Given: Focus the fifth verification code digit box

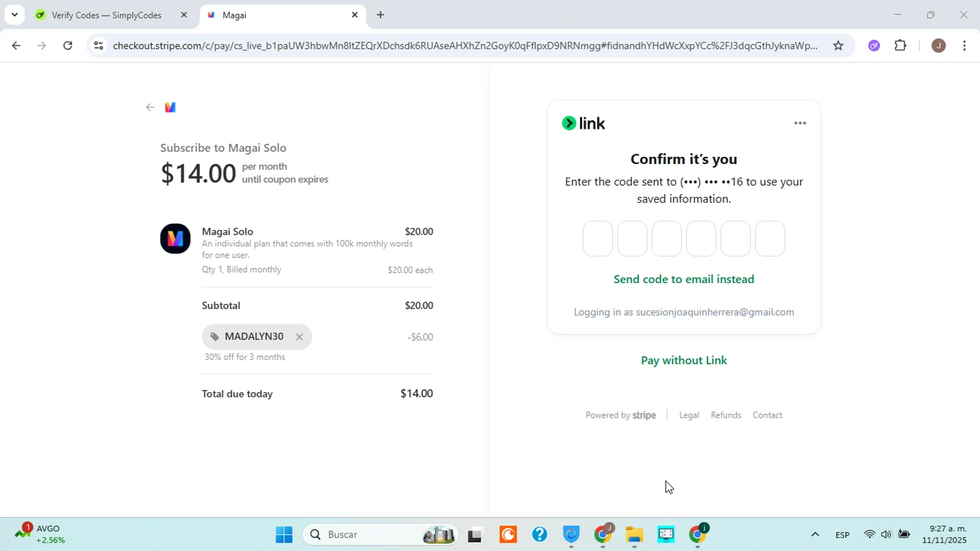Looking at the screenshot, I should coord(736,239).
